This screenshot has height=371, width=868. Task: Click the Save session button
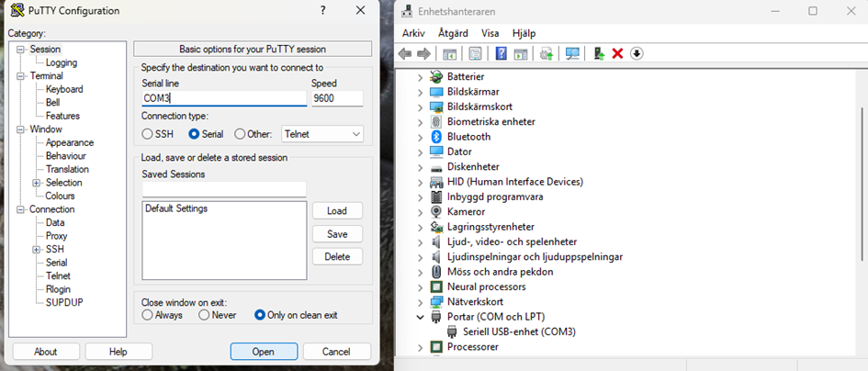point(337,234)
